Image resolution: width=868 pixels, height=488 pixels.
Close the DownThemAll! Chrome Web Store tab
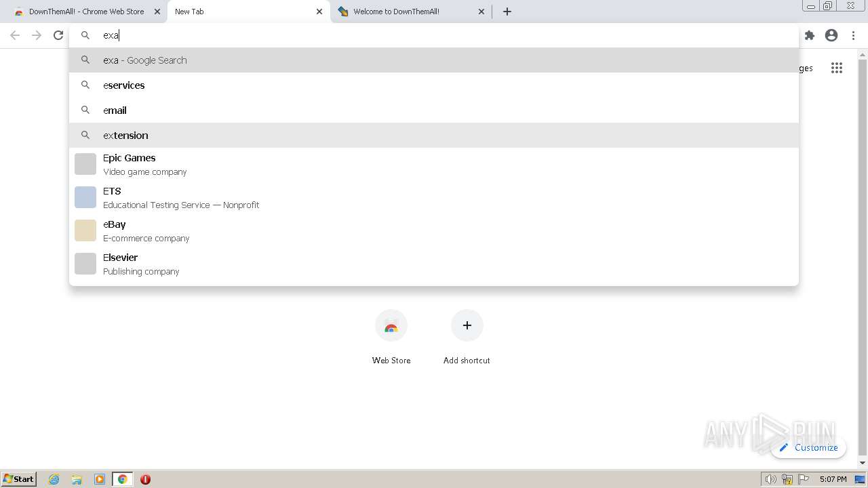click(157, 12)
